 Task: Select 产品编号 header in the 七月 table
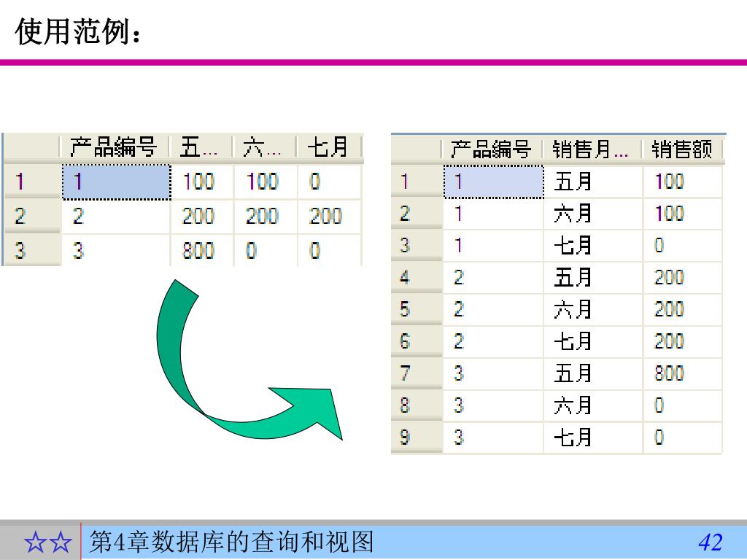click(115, 147)
